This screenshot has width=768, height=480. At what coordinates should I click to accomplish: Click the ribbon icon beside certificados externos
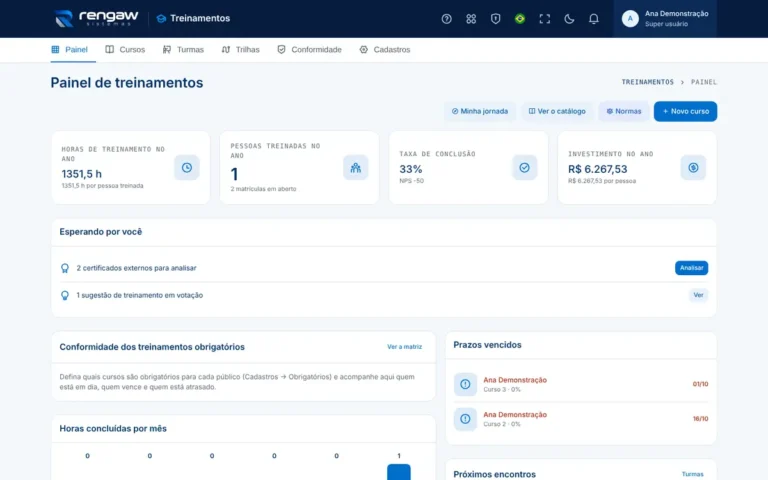(65, 268)
